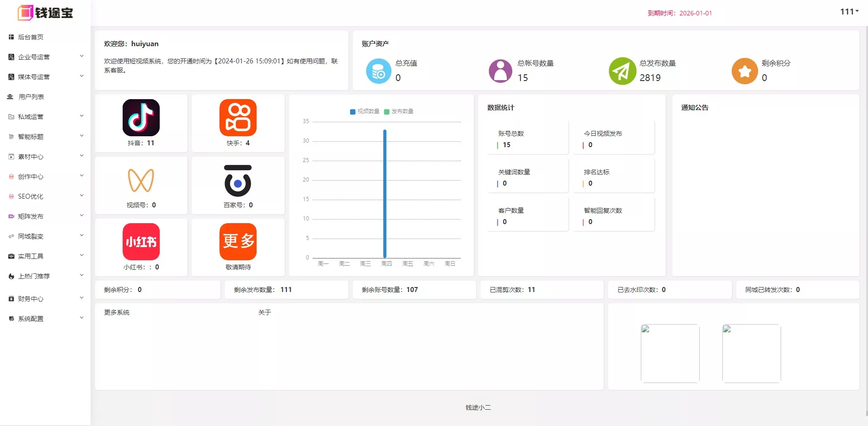Screen dimensions: 868x426
Task: Click the blue 总充值 coins icon
Action: pyautogui.click(x=378, y=71)
